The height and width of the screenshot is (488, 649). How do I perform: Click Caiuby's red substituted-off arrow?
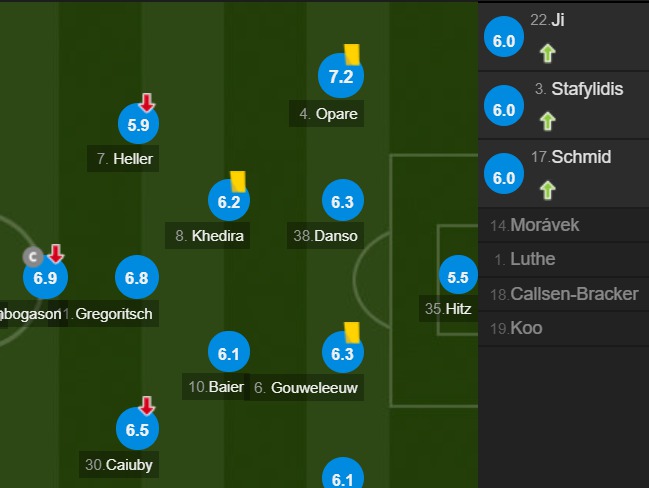[147, 406]
